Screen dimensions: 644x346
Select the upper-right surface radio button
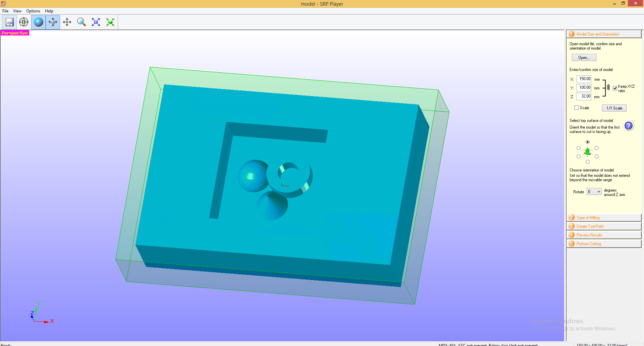[x=597, y=148]
